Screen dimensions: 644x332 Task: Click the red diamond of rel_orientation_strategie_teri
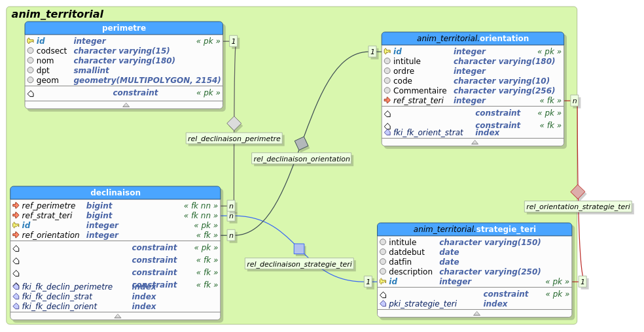point(577,191)
